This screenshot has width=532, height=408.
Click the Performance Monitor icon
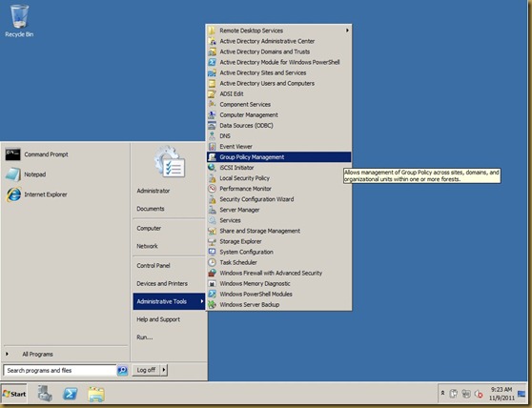tap(212, 188)
